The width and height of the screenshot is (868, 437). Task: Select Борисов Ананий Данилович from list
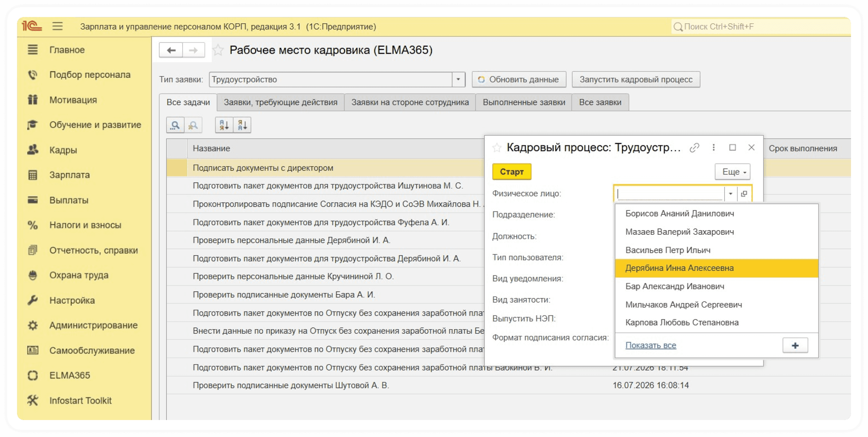(x=716, y=214)
